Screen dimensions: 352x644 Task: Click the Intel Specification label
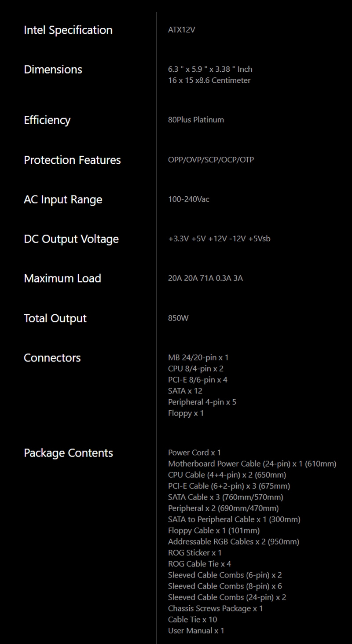[68, 30]
